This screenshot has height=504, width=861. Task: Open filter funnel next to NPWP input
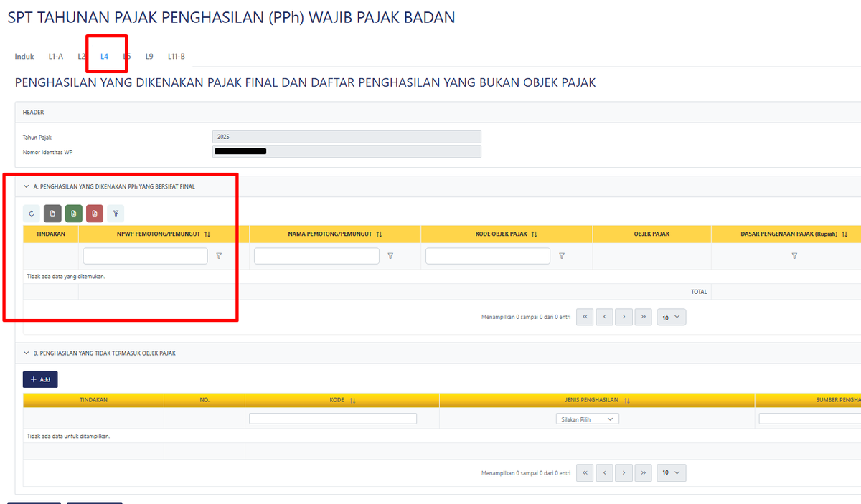[219, 256]
